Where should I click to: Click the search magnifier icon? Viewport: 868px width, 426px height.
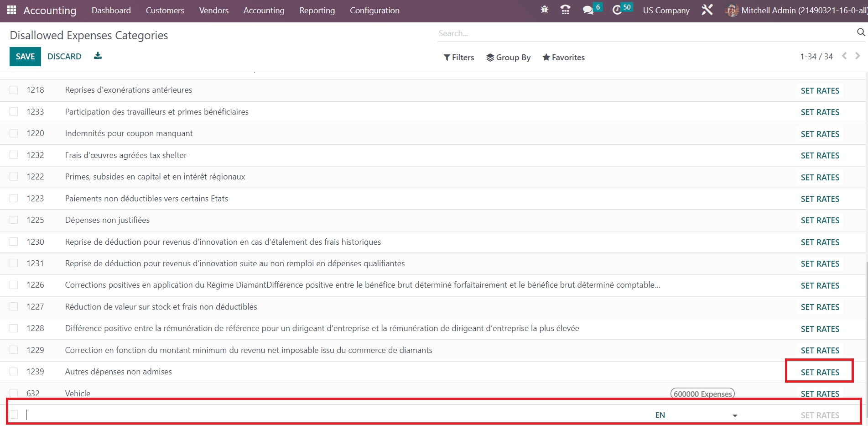coord(861,32)
